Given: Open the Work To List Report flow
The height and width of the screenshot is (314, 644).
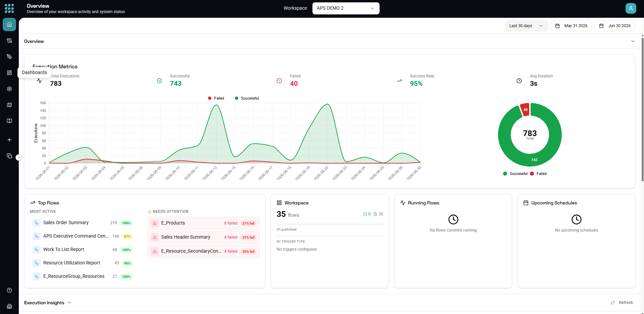Looking at the screenshot, I should (83, 250).
